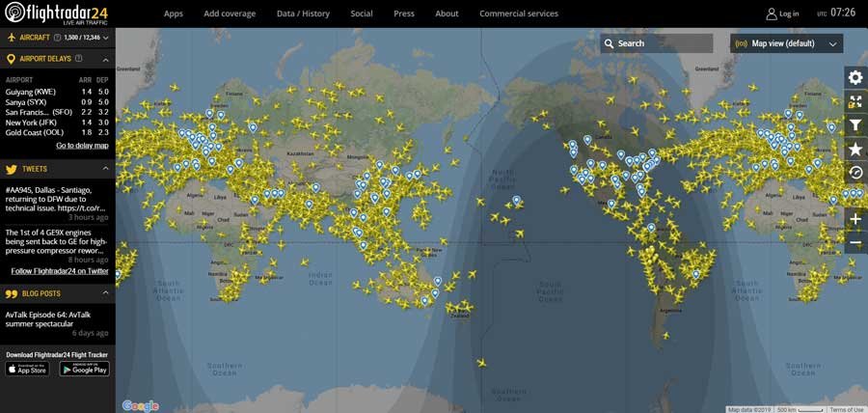
Task: Click airport pin in North Pacific Ocean
Action: pyautogui.click(x=517, y=201)
